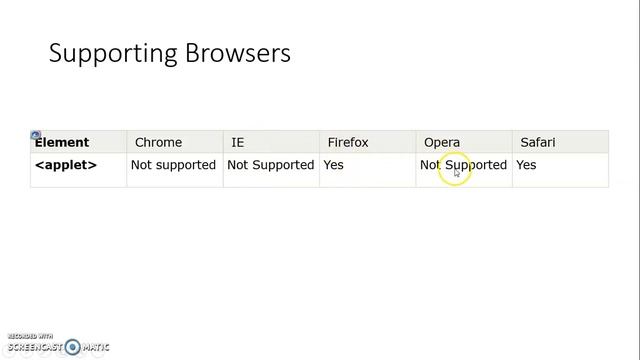The height and width of the screenshot is (360, 640).
Task: Click the RECORDED WITH watermark text
Action: 30,336
